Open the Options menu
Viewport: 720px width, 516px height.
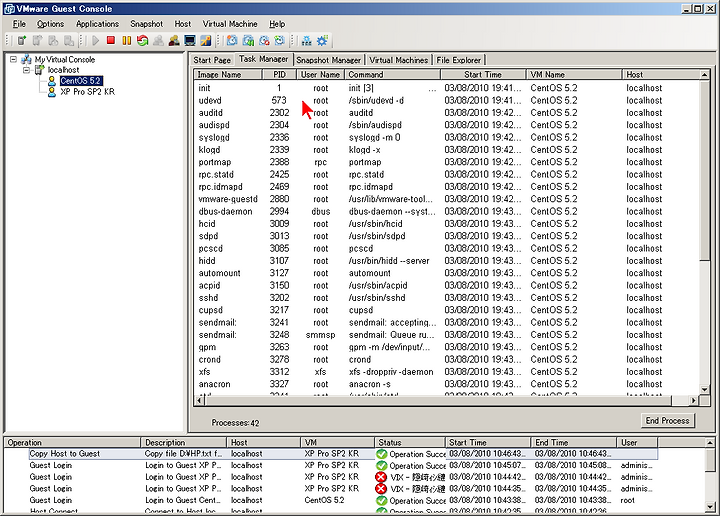pos(51,24)
